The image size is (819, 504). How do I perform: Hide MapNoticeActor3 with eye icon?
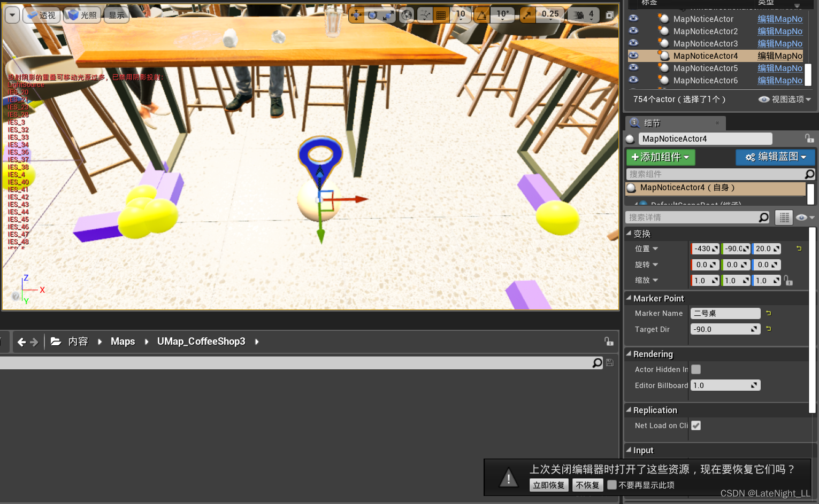633,43
